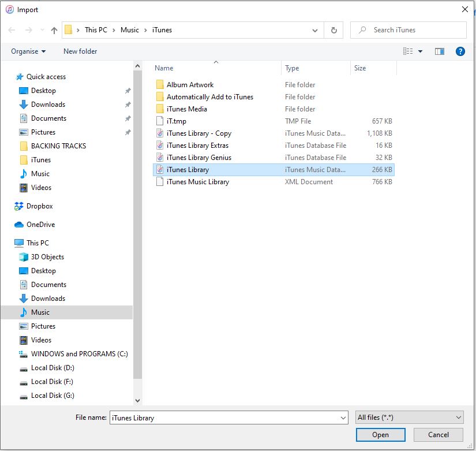Go up one folder level

coord(54,30)
